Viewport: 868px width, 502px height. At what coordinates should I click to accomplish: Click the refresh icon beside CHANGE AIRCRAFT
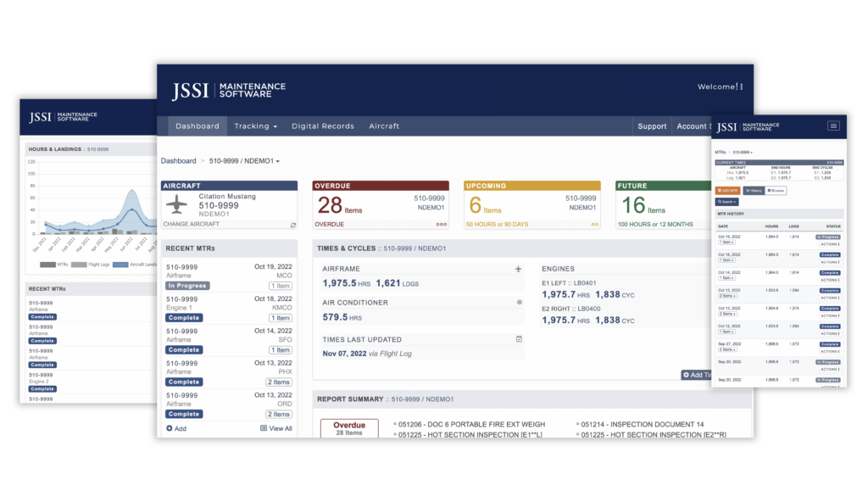[x=292, y=225]
